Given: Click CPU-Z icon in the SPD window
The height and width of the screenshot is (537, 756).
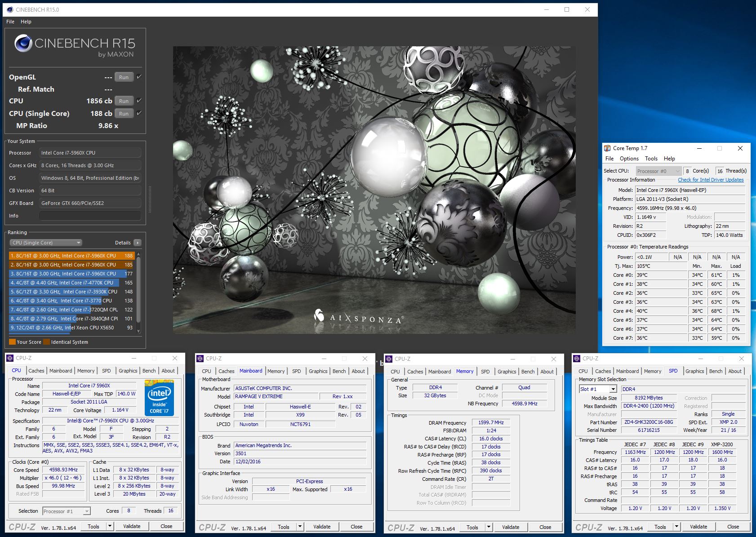Looking at the screenshot, I should (x=577, y=359).
